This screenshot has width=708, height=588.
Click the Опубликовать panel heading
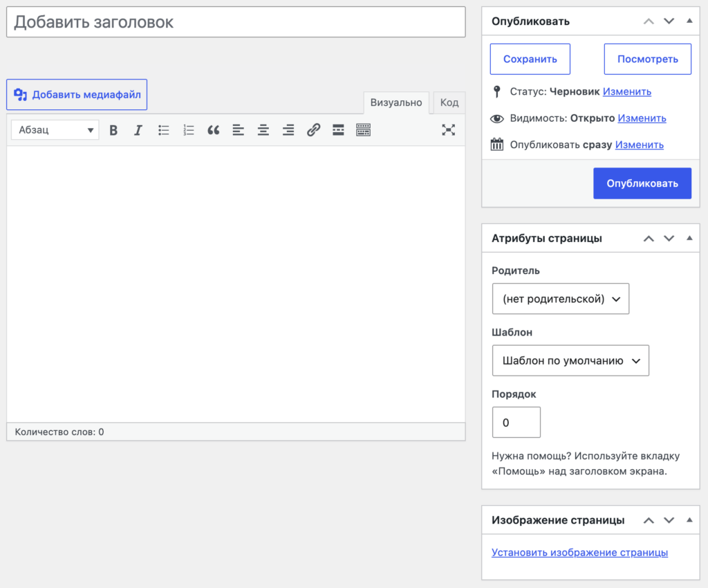point(530,21)
